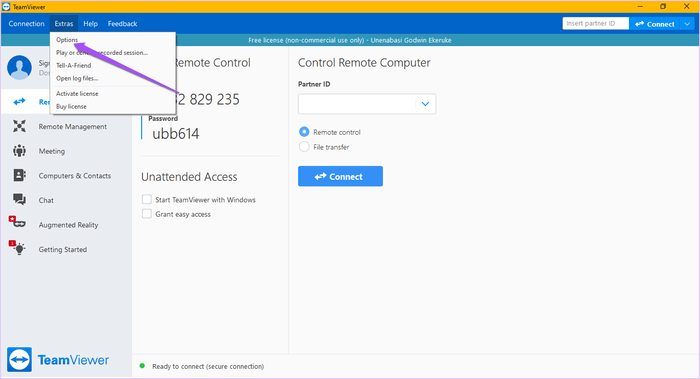Screen dimensions: 700x379
Task: Click the large blue Connect button
Action: pos(340,176)
